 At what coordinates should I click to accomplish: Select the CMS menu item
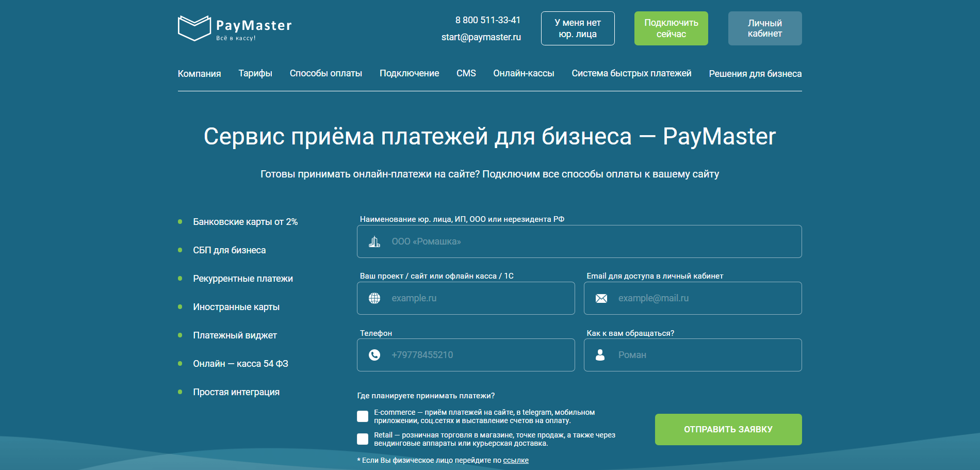pyautogui.click(x=466, y=73)
